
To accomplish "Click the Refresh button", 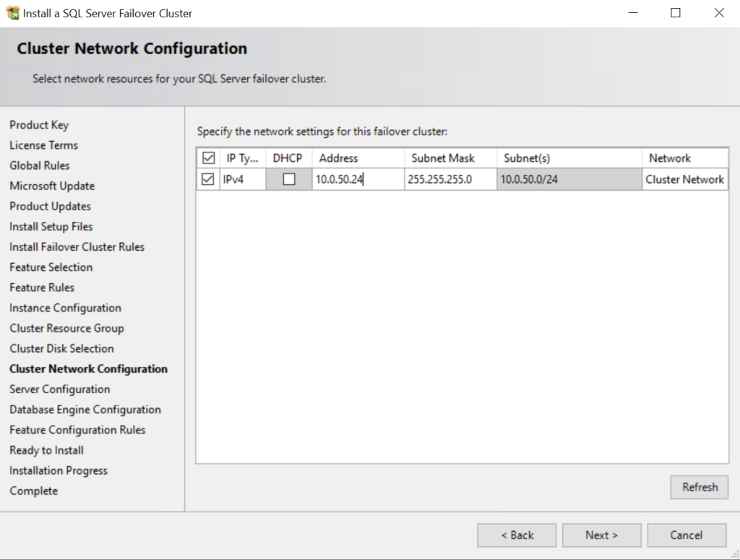I will click(x=698, y=486).
